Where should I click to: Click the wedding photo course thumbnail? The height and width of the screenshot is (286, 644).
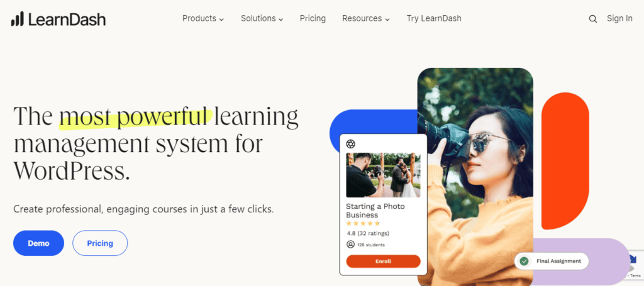[x=383, y=175]
